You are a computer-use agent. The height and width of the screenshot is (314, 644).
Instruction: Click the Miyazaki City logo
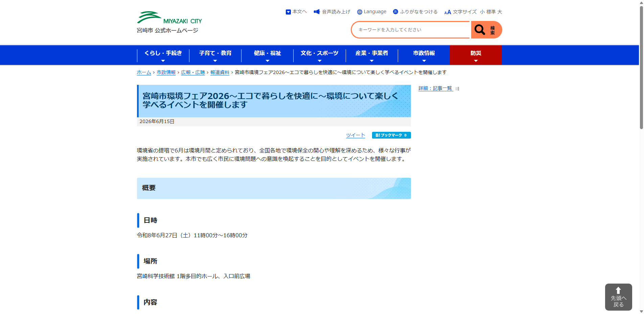pos(169,18)
